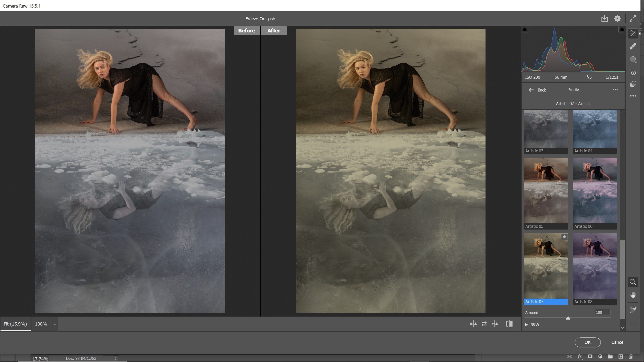Screen dimensions: 644x362
Task: Switch to the Before view tab
Action: tap(247, 30)
